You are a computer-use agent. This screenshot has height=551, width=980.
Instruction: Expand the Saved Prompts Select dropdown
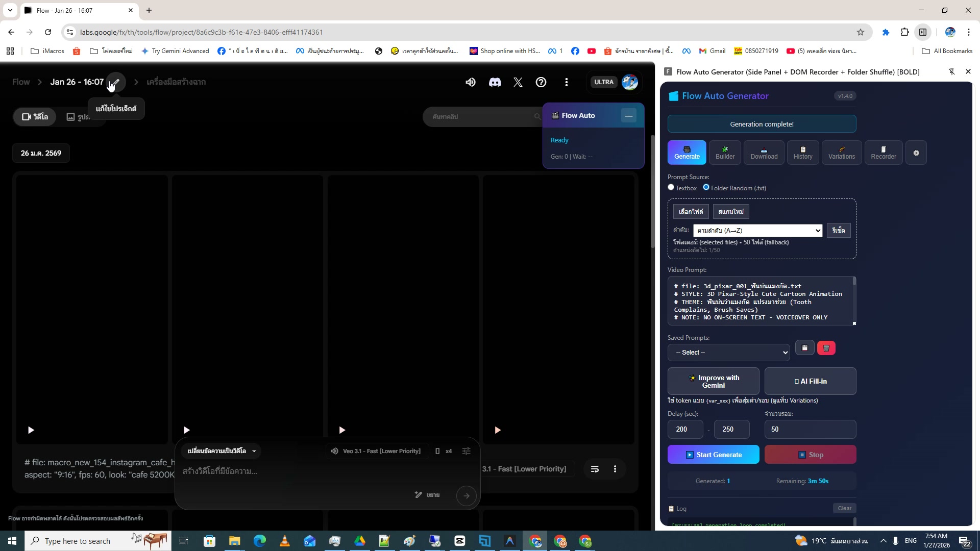[x=728, y=353]
